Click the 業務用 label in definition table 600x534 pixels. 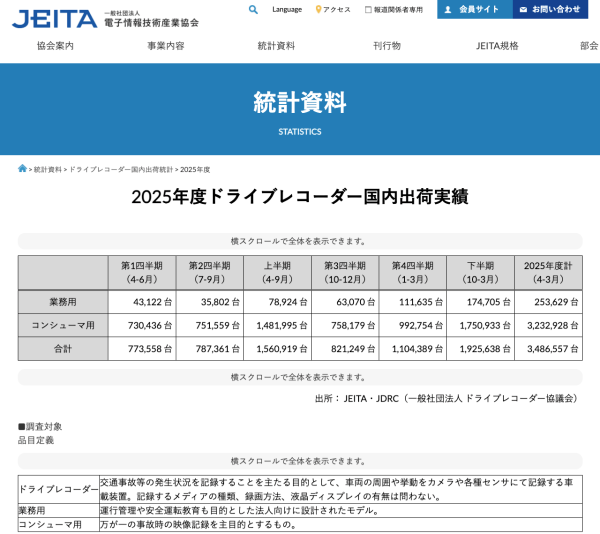[x=59, y=510]
